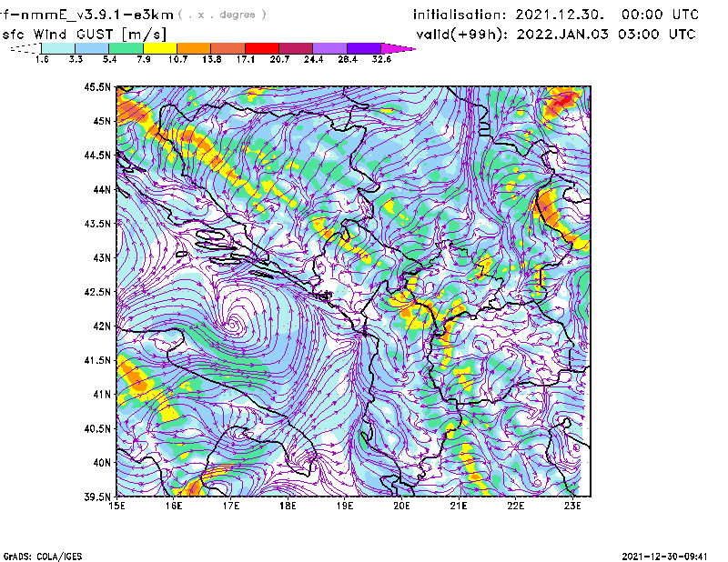Click the "sfc Wind GUST [m/s]" label
This screenshot has width=728, height=562.
[x=84, y=34]
